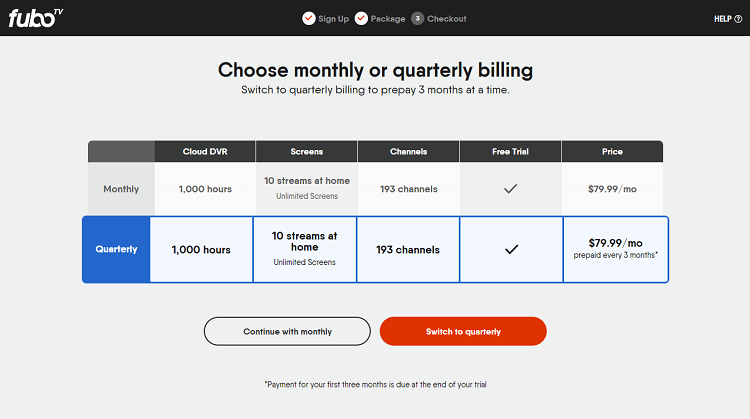Select the Quarterly plan row label
The image size is (750, 419).
coord(116,249)
